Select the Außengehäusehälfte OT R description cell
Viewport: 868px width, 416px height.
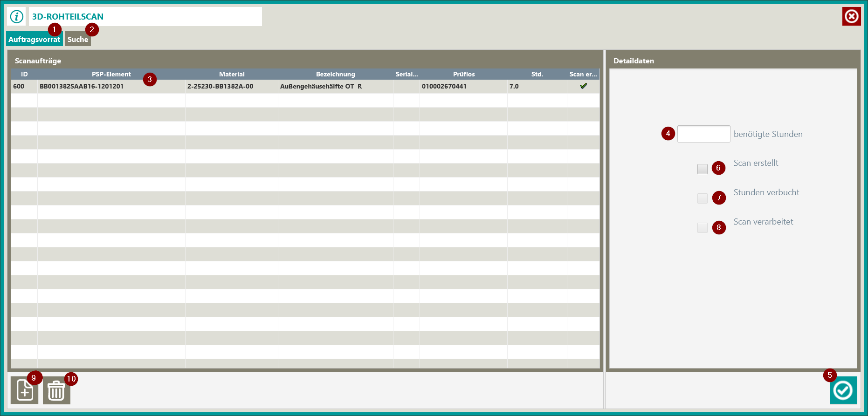pyautogui.click(x=321, y=86)
